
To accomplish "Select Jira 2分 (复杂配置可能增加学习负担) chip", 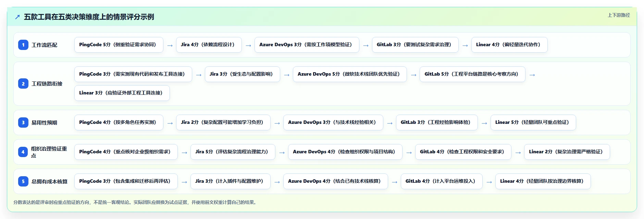I will [223, 123].
